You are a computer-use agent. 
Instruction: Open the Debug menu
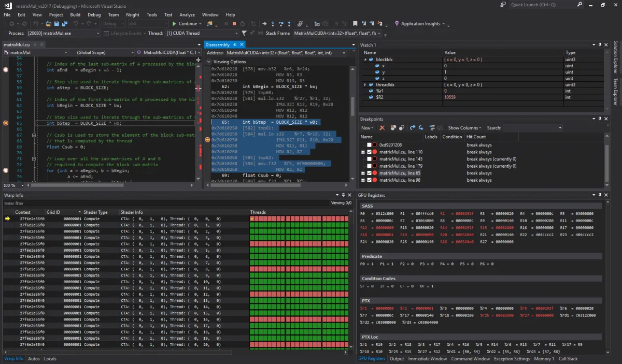94,14
